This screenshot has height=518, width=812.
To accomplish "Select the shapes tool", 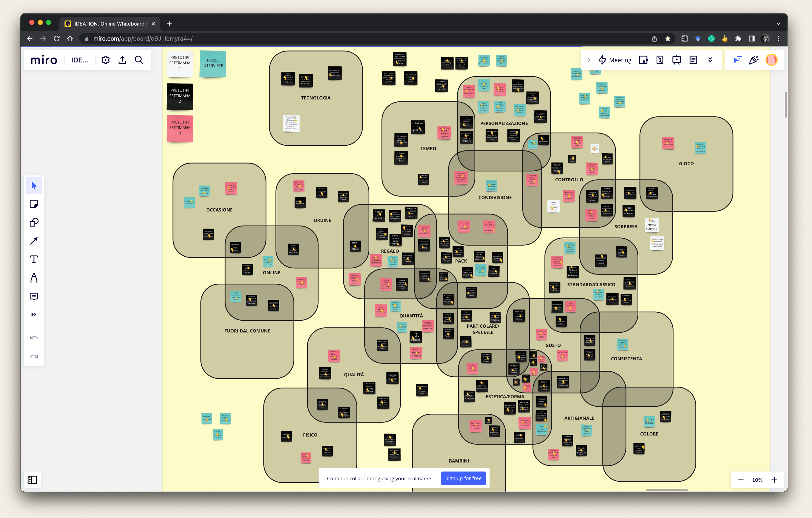I will coord(34,222).
